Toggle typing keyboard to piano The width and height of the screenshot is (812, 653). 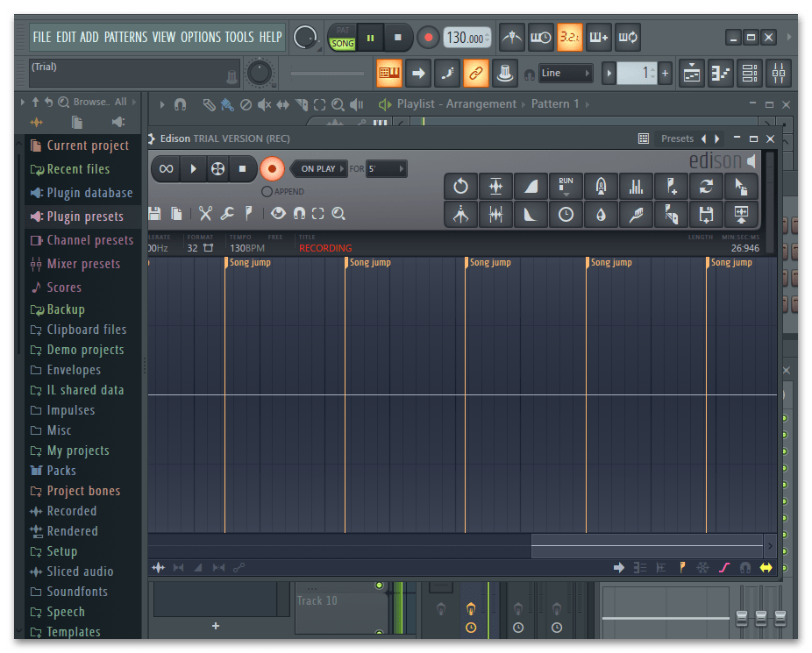coord(389,73)
